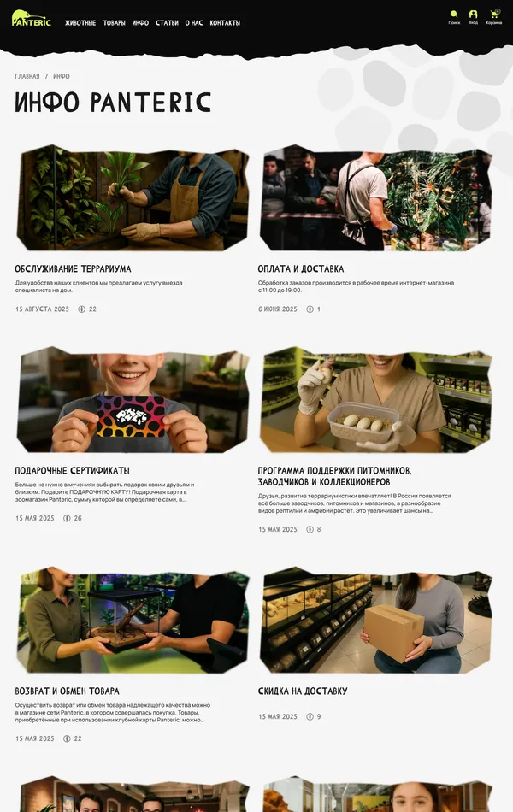This screenshot has width=513, height=812.
Task: Click the Главная breadcrumb link
Action: coord(27,76)
